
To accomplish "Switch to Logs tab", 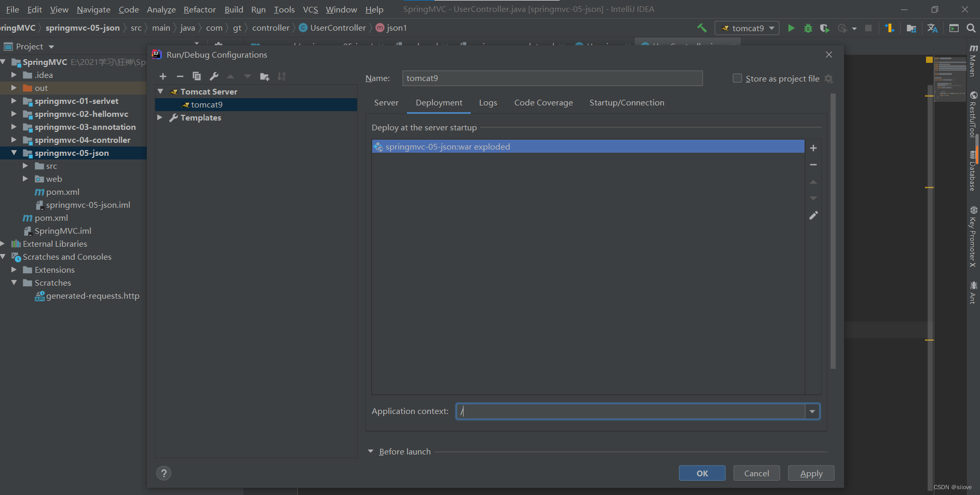I will (x=488, y=103).
